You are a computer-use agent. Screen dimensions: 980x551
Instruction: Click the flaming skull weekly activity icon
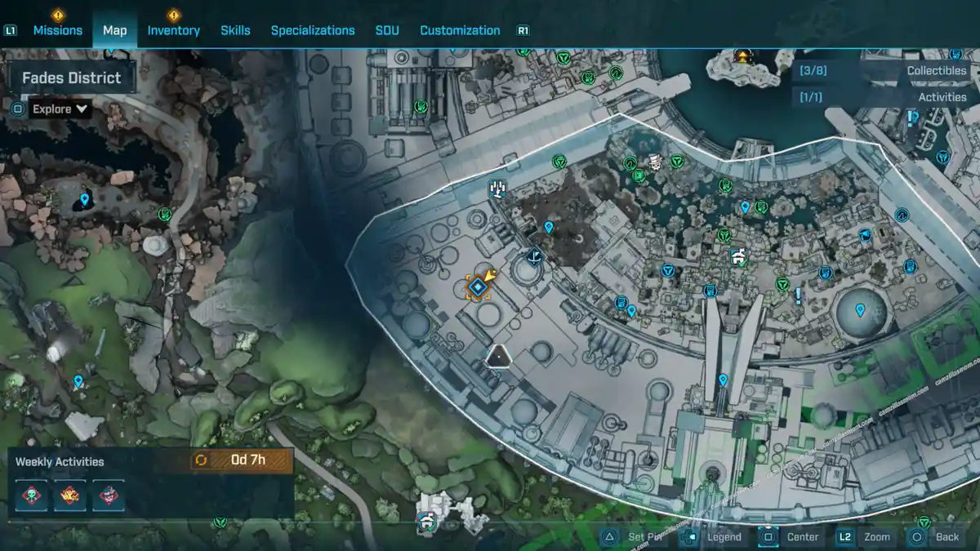[x=70, y=494]
